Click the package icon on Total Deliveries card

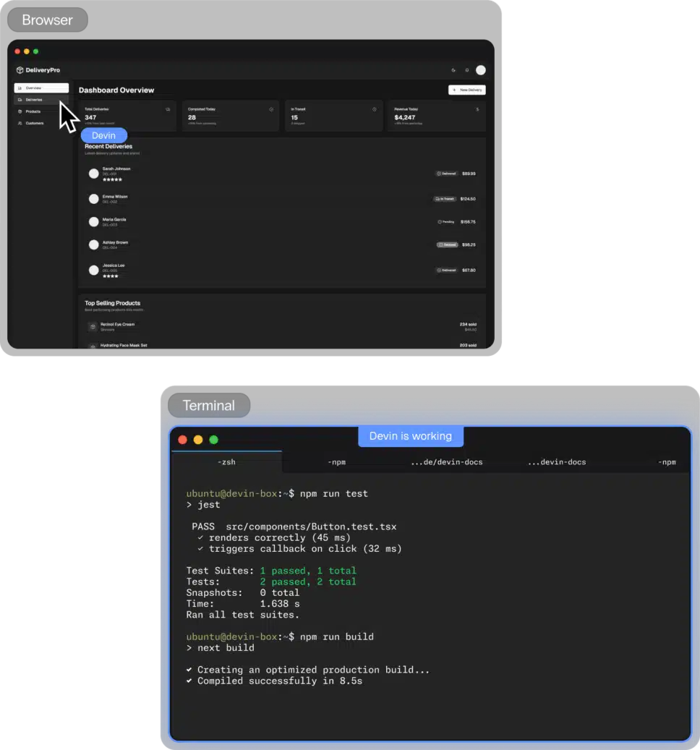click(x=167, y=108)
